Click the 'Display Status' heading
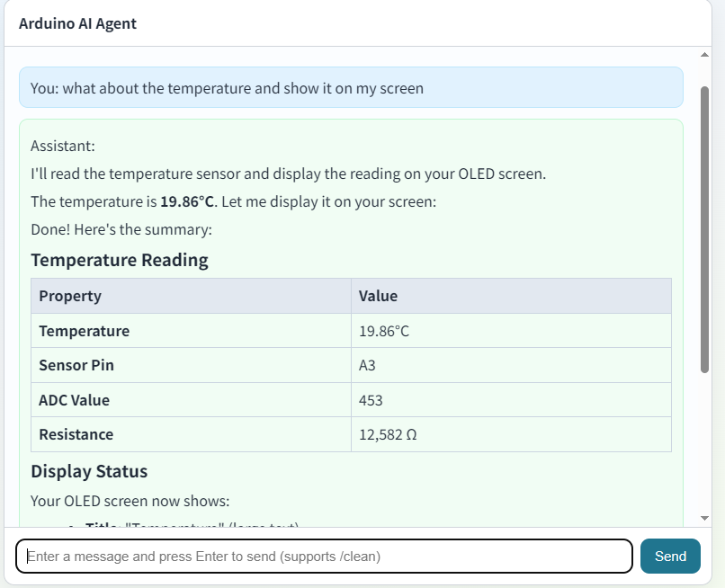The image size is (725, 588). [89, 471]
